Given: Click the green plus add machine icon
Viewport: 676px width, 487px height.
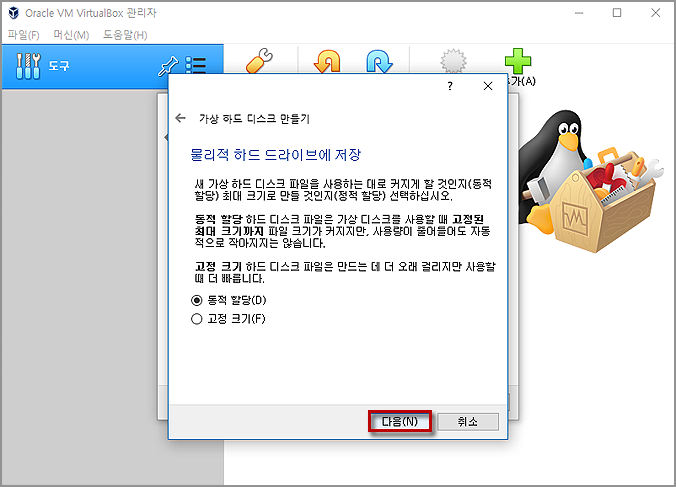Looking at the screenshot, I should pyautogui.click(x=518, y=61).
